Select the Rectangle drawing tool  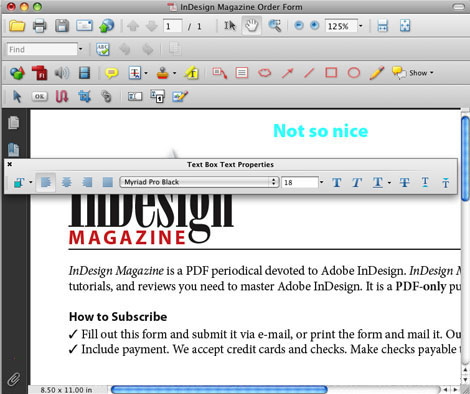[331, 73]
